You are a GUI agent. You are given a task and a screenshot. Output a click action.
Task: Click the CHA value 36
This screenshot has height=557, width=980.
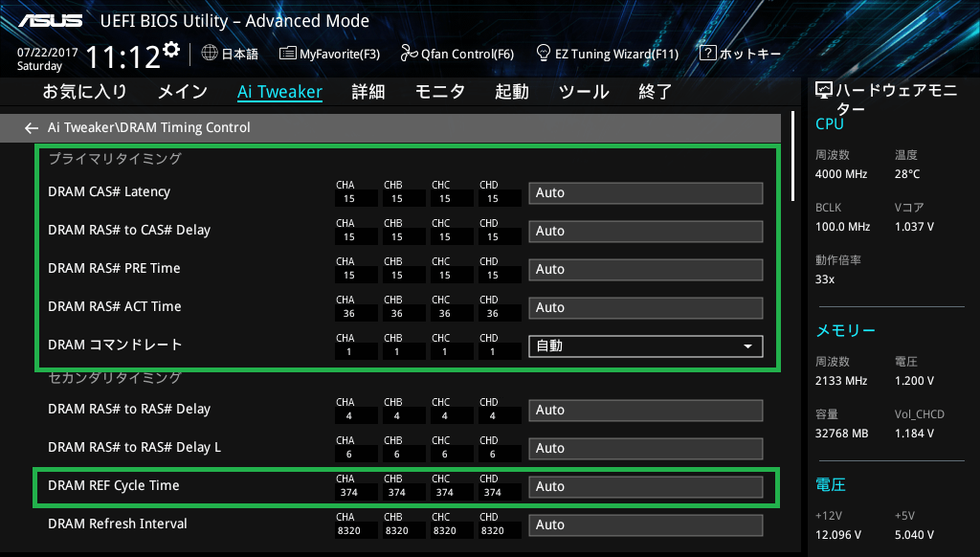pos(348,314)
